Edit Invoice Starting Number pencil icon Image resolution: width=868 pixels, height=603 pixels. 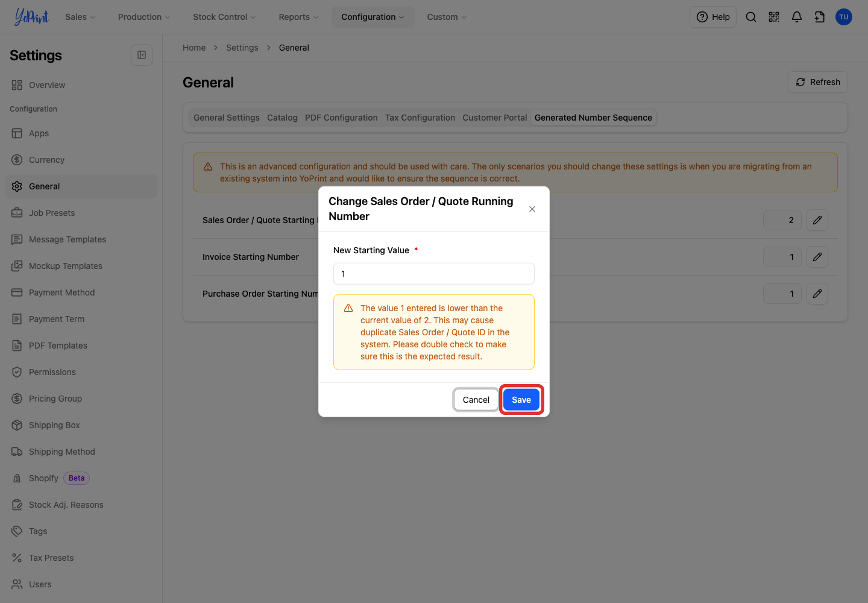(817, 257)
